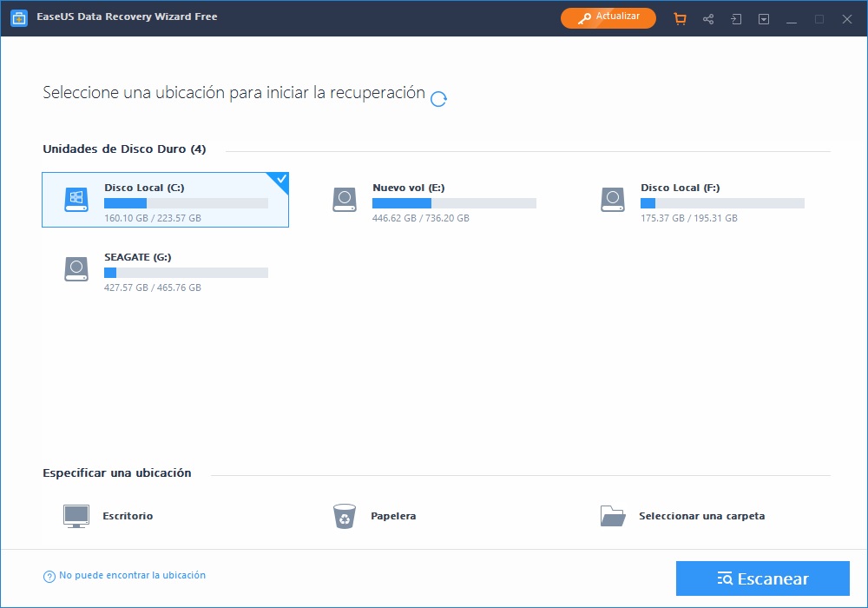Click the EaseUS app logo icon

coord(18,18)
